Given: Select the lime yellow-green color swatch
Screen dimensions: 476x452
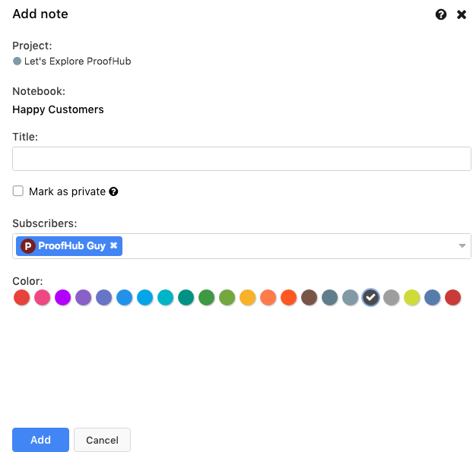Looking at the screenshot, I should tap(412, 297).
